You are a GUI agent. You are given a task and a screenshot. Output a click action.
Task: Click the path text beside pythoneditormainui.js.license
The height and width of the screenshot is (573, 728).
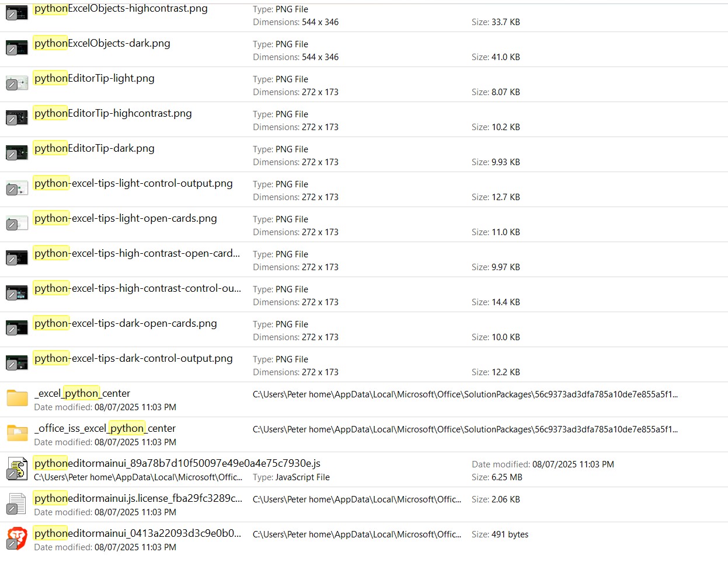(357, 499)
